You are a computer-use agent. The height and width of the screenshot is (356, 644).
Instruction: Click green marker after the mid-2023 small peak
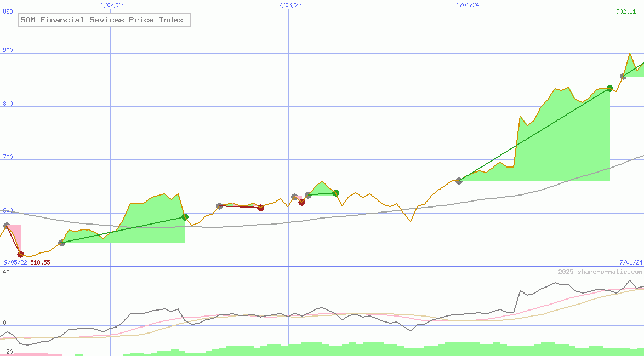click(335, 193)
